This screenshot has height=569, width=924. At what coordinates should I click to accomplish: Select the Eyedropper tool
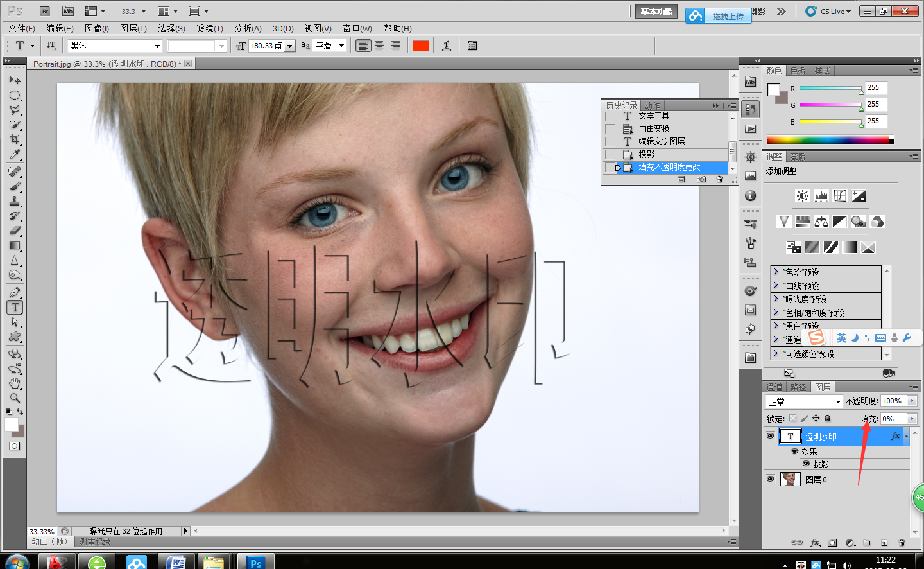coord(15,154)
